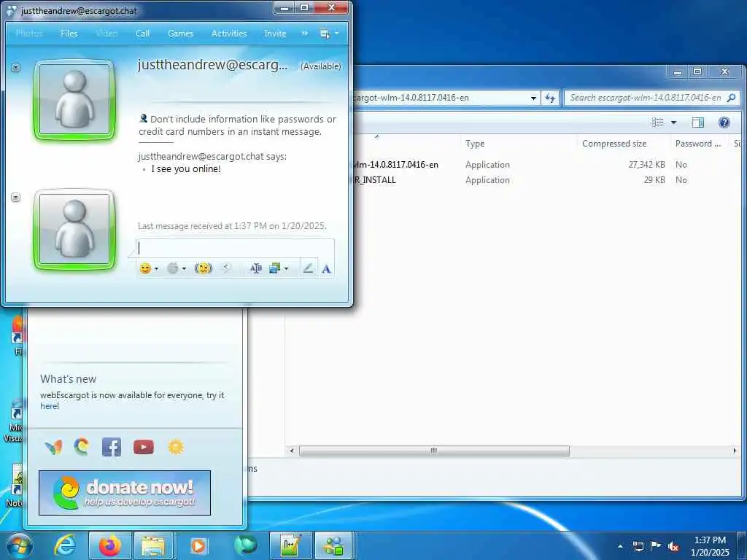Click the 27,342 KB size cell
Viewport: 747px width, 560px height.
(x=646, y=165)
